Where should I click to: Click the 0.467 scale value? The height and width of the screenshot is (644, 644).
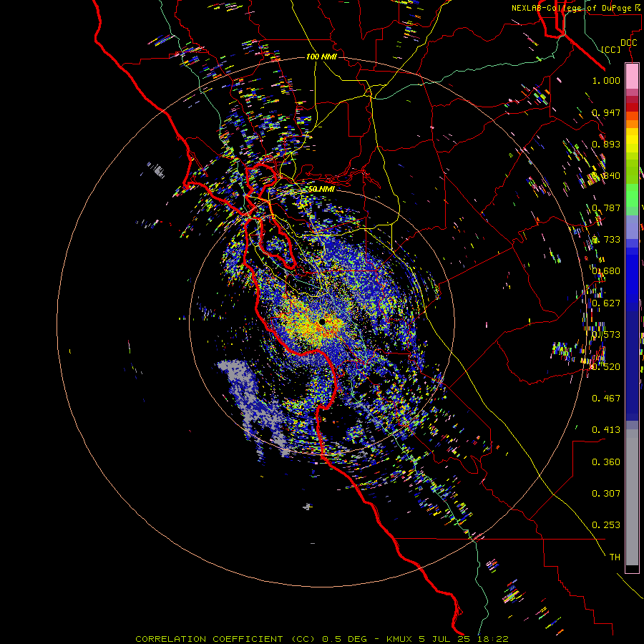(x=606, y=398)
